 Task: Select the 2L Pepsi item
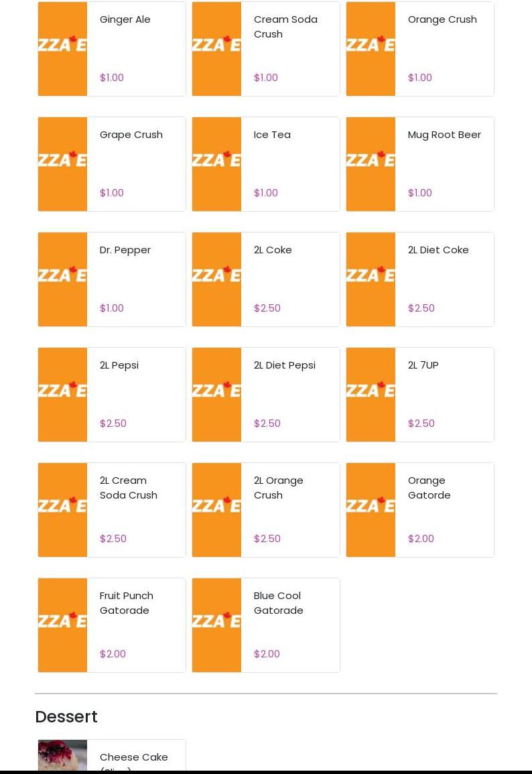[x=112, y=395]
